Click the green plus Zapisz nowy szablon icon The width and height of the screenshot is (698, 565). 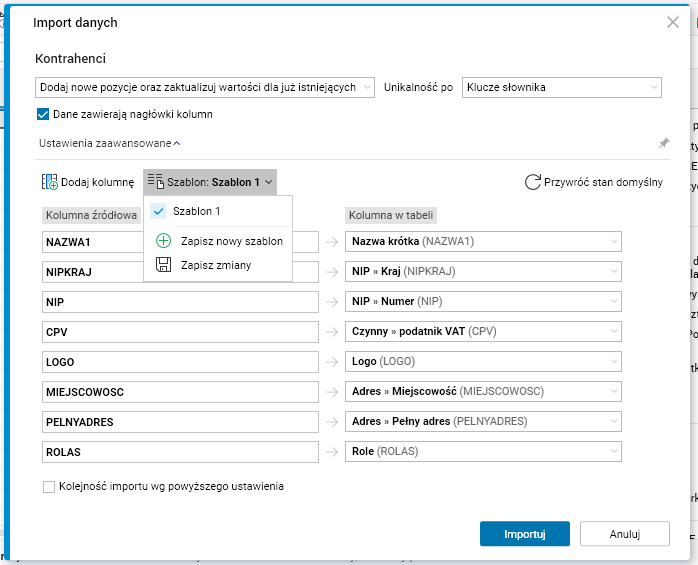pyautogui.click(x=164, y=241)
